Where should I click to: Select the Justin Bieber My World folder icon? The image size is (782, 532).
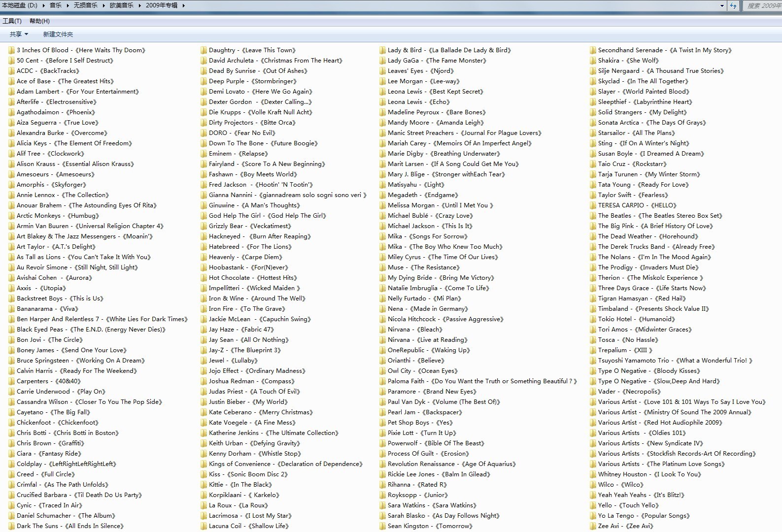click(x=204, y=402)
